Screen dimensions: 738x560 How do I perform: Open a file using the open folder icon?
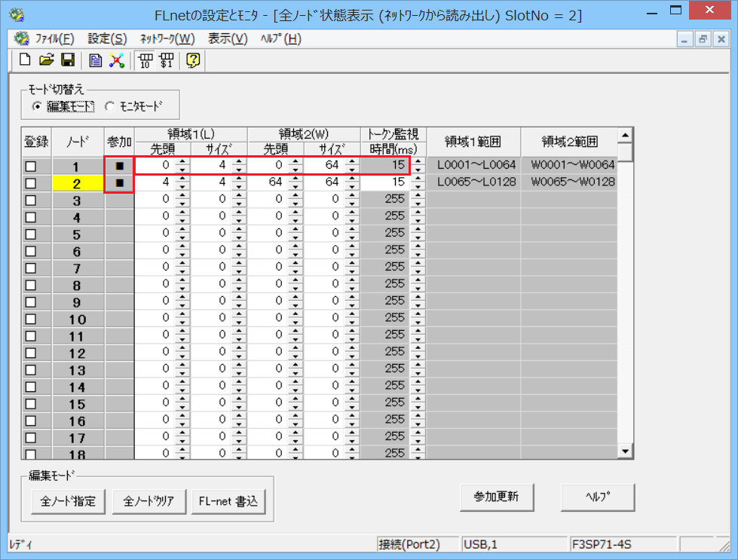(x=47, y=61)
